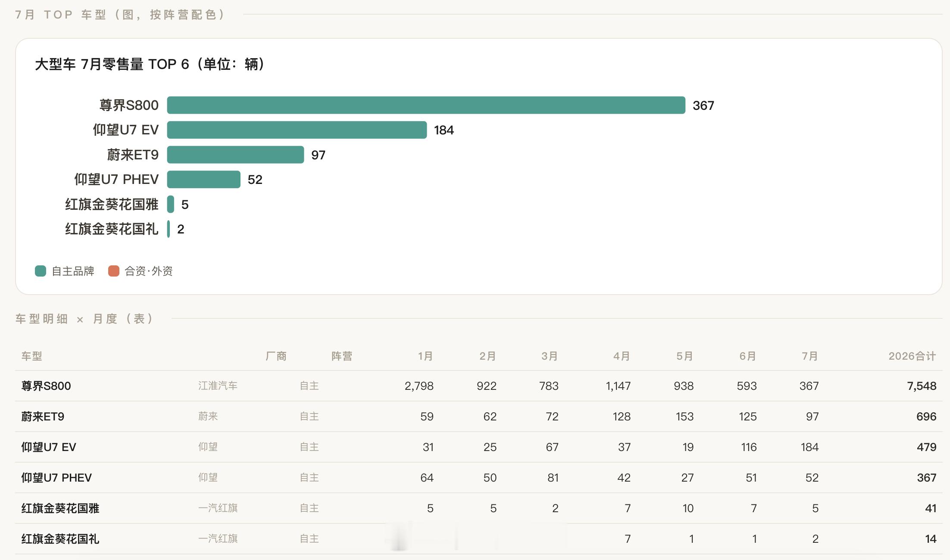Click the 2,798 January cell
The image size is (950, 560).
[419, 386]
